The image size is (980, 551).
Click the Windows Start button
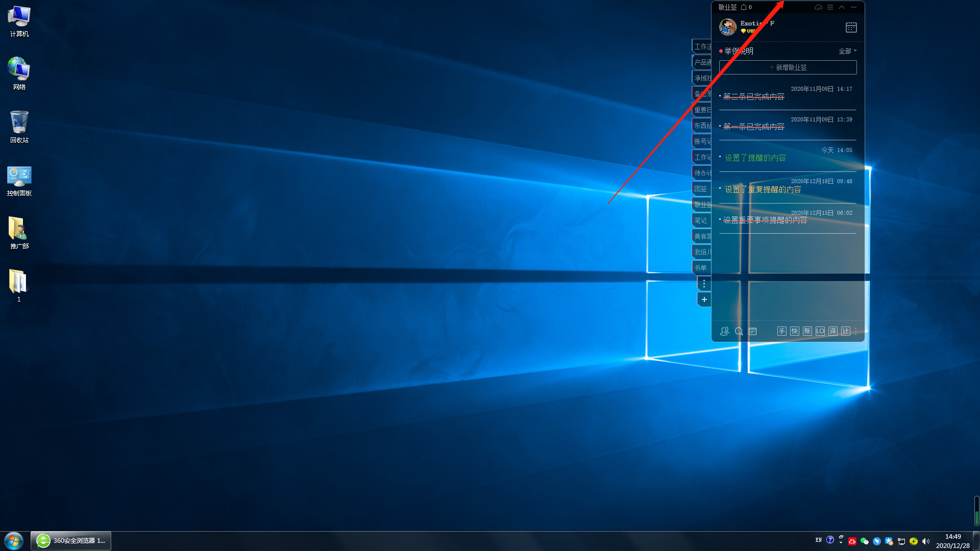(14, 541)
